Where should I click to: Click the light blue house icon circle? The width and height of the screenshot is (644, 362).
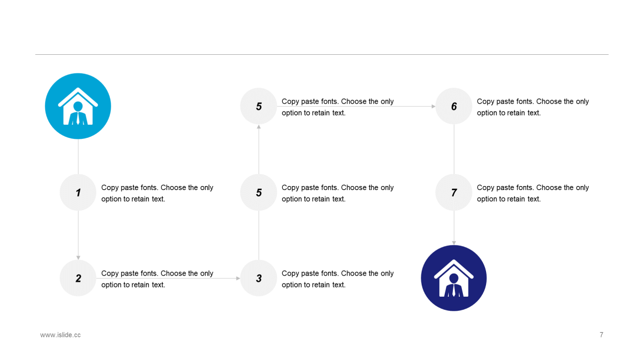(78, 106)
